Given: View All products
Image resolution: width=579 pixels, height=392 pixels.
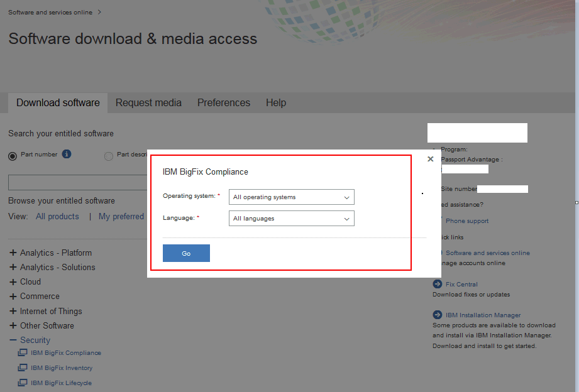Looking at the screenshot, I should tap(57, 216).
